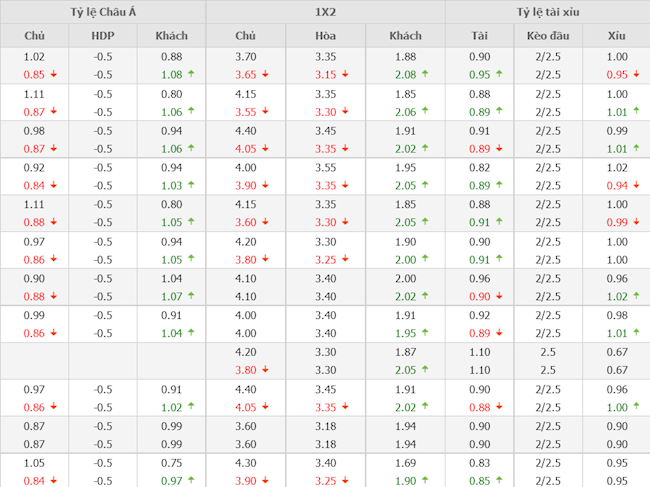Select the 1.69 odds value
The width and height of the screenshot is (650, 487).
click(405, 463)
